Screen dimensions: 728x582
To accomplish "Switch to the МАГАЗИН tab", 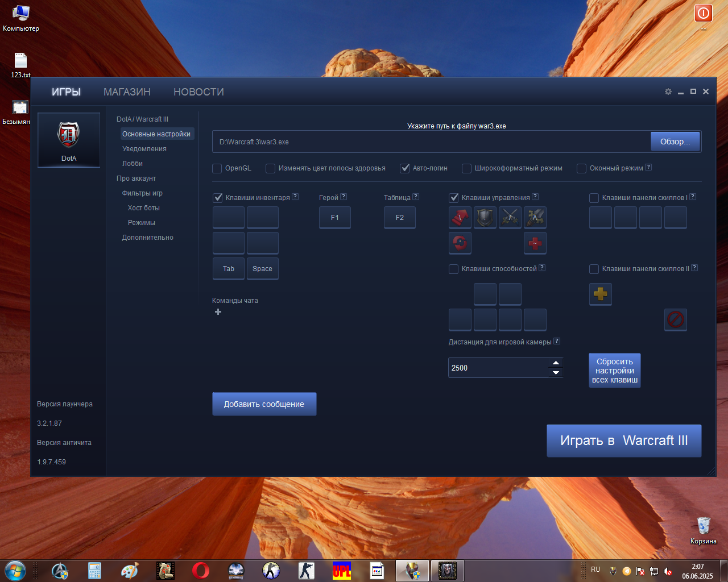I will point(127,92).
